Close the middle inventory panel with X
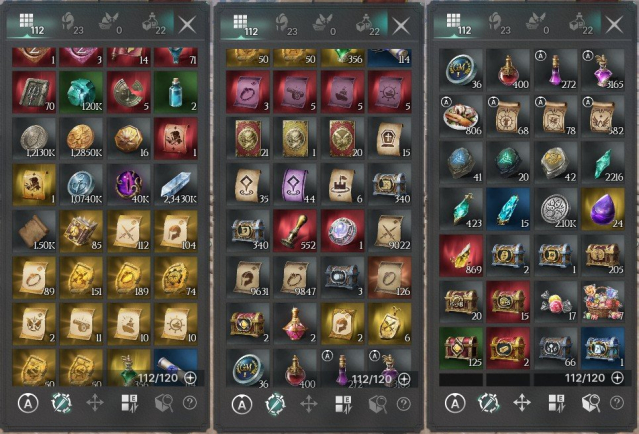The image size is (639, 434). pyautogui.click(x=401, y=26)
